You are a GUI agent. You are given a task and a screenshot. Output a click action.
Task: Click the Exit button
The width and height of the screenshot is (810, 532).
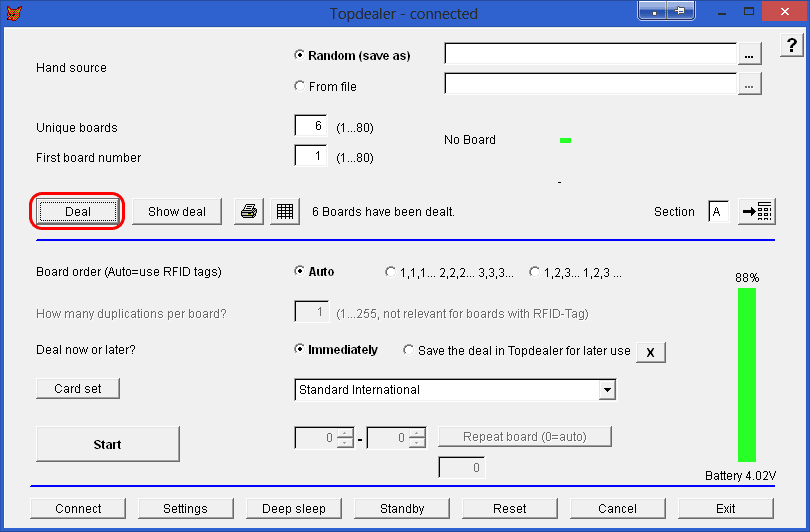click(x=726, y=508)
